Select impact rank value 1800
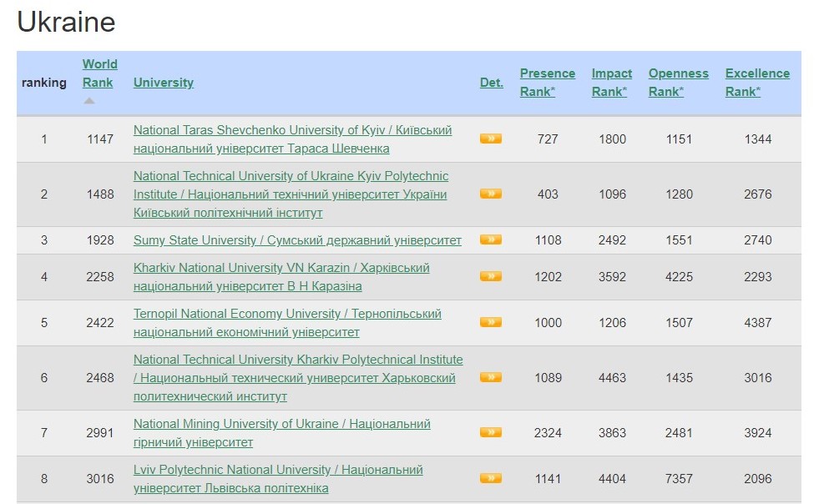 click(612, 139)
